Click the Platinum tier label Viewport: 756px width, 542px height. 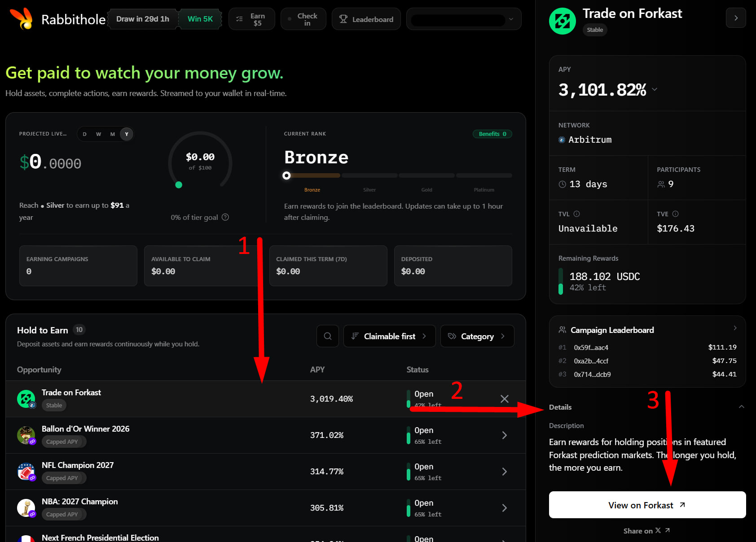484,190
